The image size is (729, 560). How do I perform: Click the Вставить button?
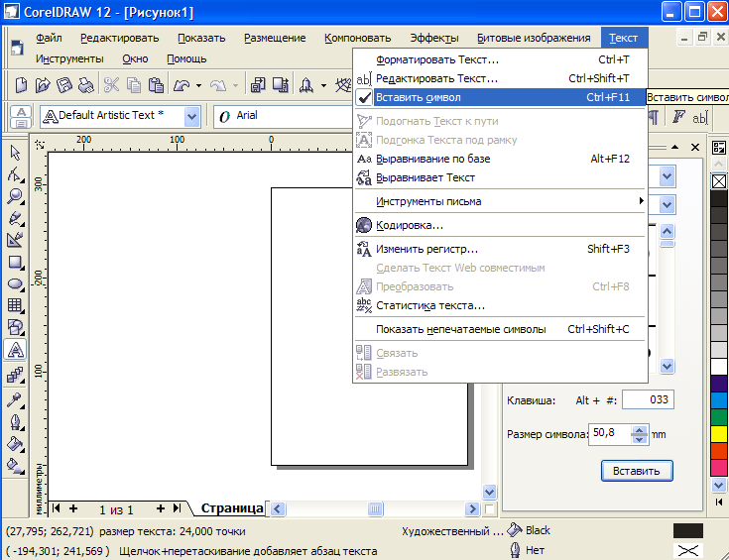[637, 471]
